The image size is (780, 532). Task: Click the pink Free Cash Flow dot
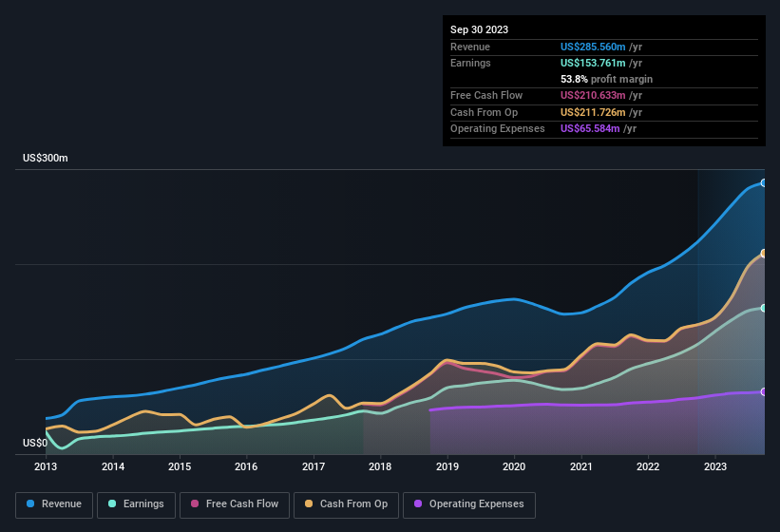pyautogui.click(x=195, y=504)
